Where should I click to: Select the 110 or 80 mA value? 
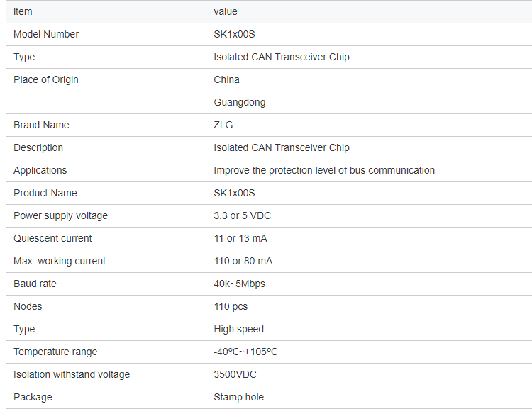(x=243, y=261)
